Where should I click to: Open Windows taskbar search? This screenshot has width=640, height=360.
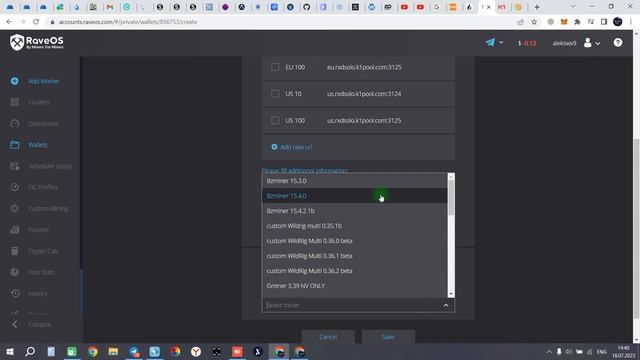30,351
